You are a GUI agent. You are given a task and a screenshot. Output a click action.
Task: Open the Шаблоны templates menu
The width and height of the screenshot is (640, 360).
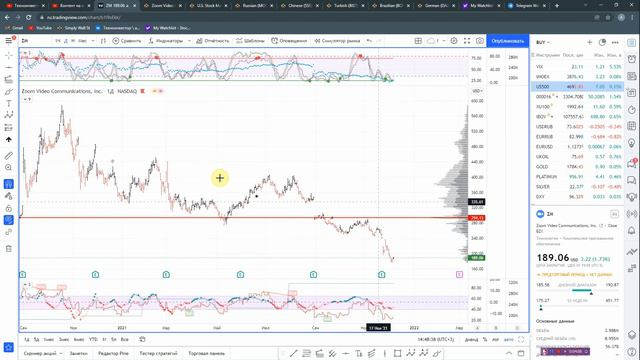click(250, 41)
